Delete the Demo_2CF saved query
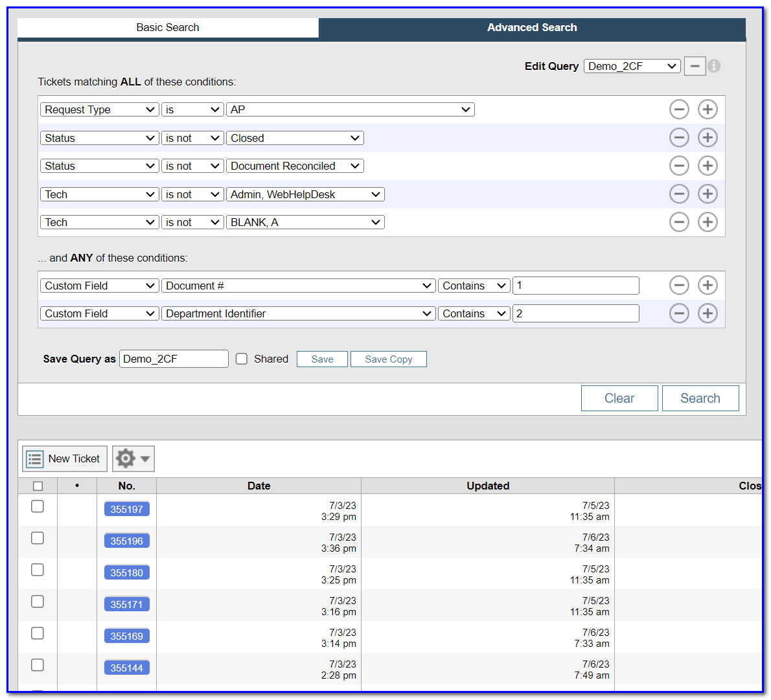The width and height of the screenshot is (771, 700). click(x=695, y=66)
